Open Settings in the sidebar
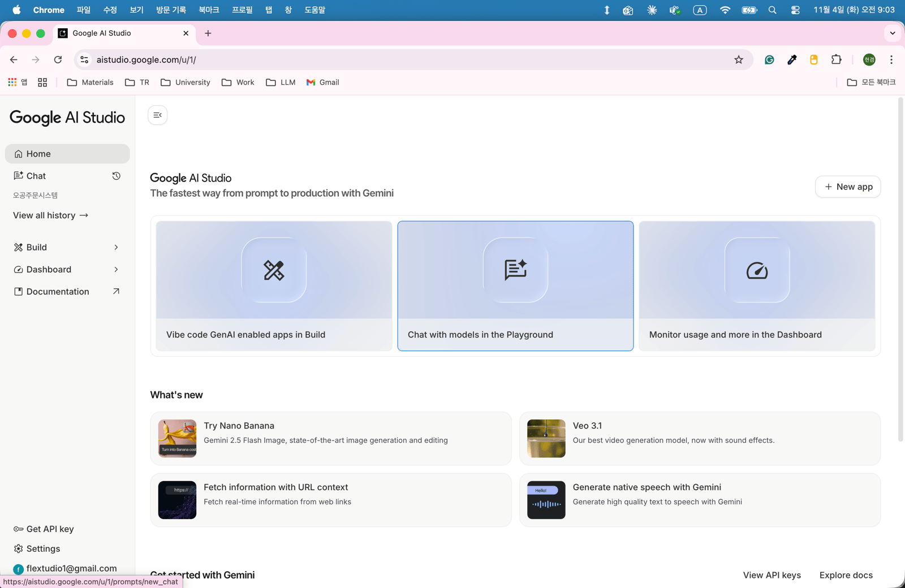 pos(43,549)
